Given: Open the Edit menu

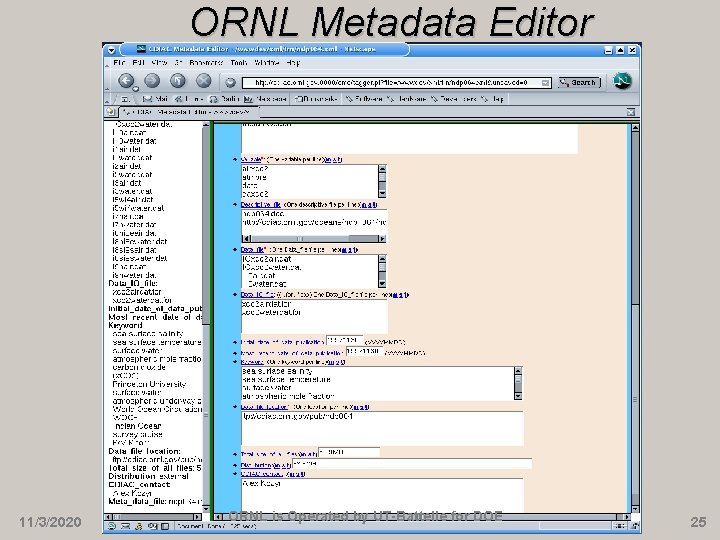Looking at the screenshot, I should [138, 62].
